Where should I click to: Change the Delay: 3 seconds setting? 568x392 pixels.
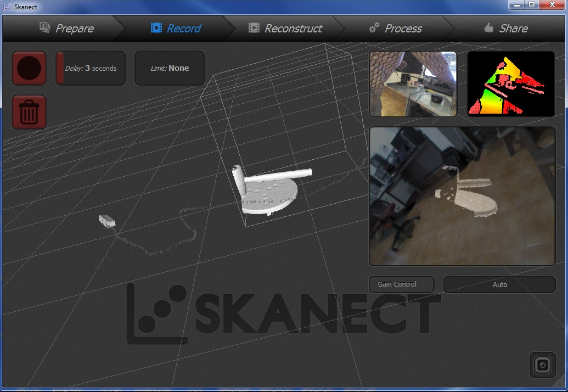pos(91,68)
